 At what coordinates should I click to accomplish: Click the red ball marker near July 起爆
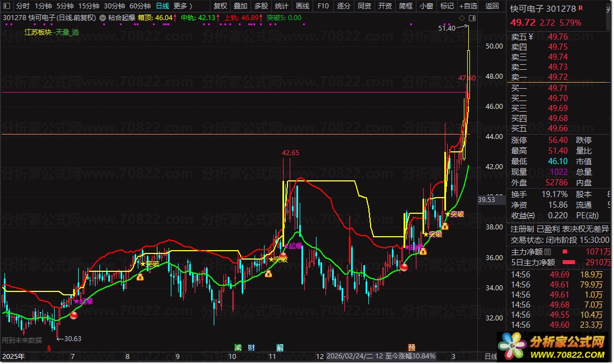click(74, 315)
